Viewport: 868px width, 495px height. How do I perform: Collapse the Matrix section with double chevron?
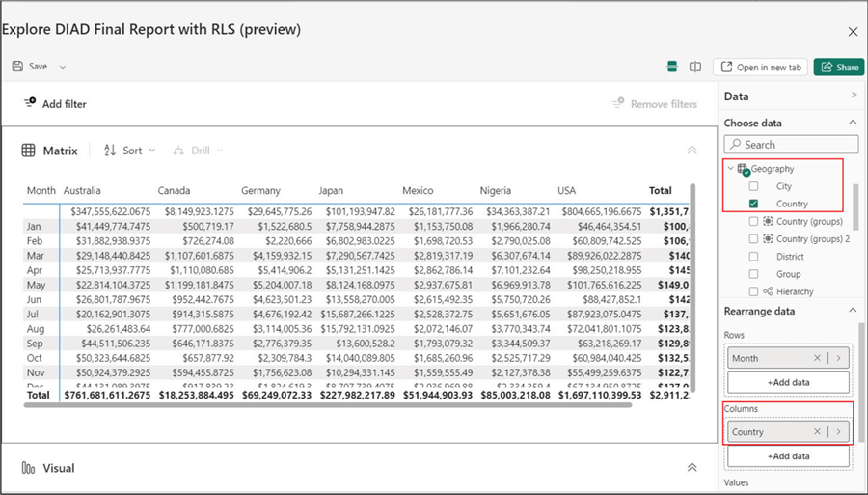[692, 151]
